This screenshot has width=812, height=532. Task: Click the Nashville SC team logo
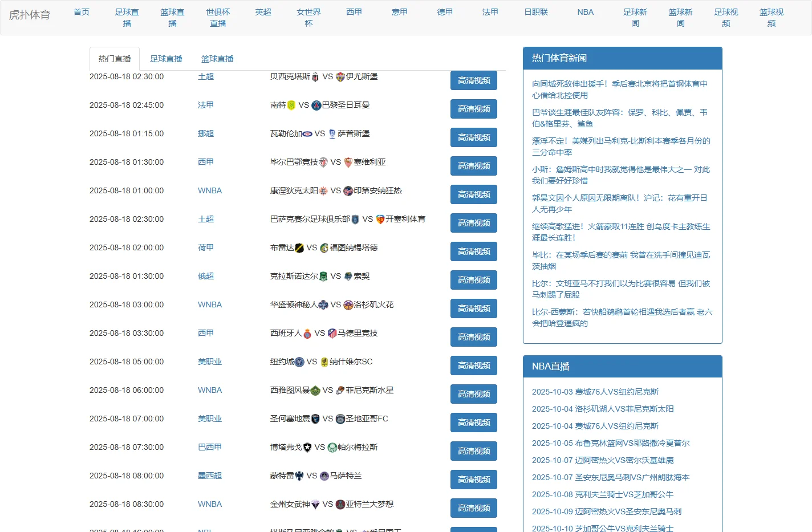324,362
